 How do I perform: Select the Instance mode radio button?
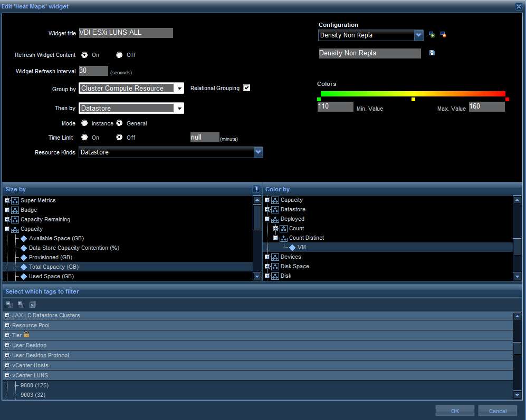point(84,123)
